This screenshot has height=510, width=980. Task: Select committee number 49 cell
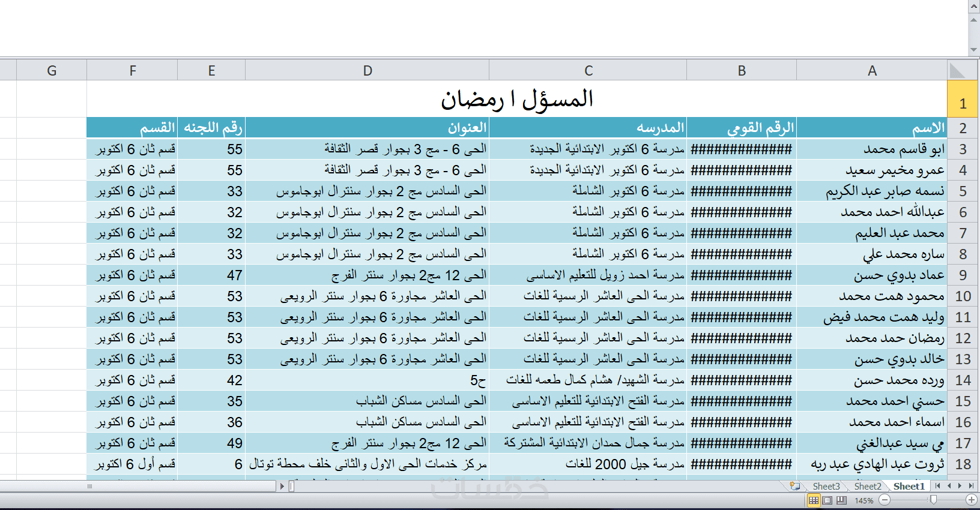point(211,443)
